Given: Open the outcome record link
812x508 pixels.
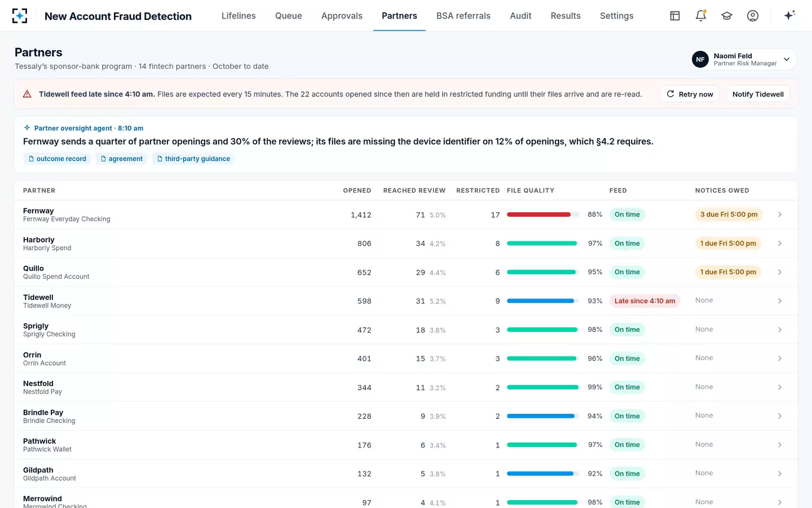Looking at the screenshot, I should coord(57,159).
